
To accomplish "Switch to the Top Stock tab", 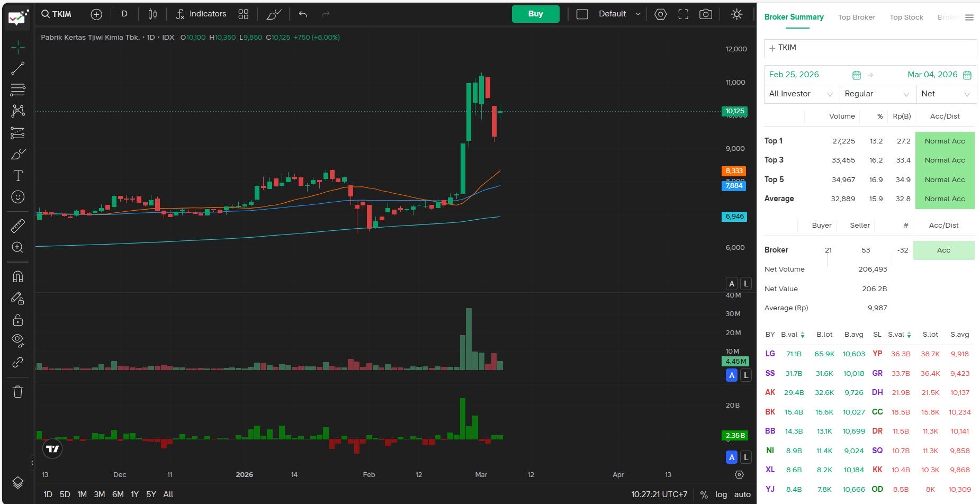I will point(906,17).
